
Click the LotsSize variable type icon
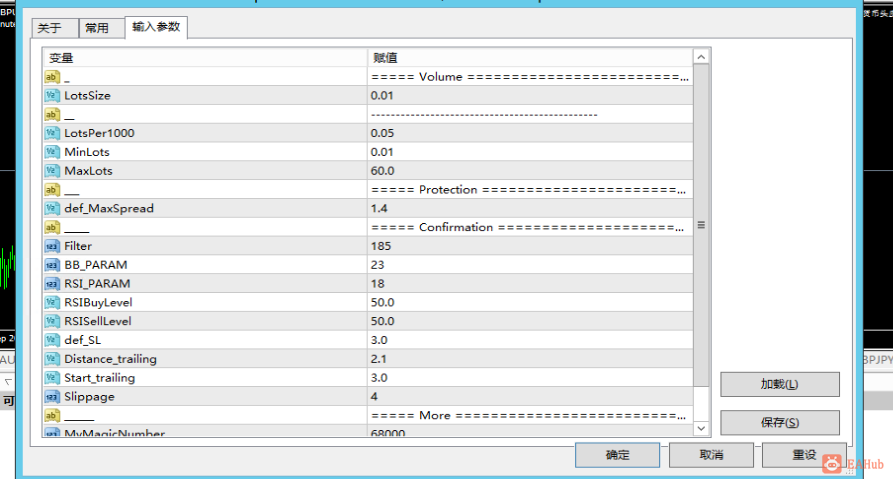(52, 96)
